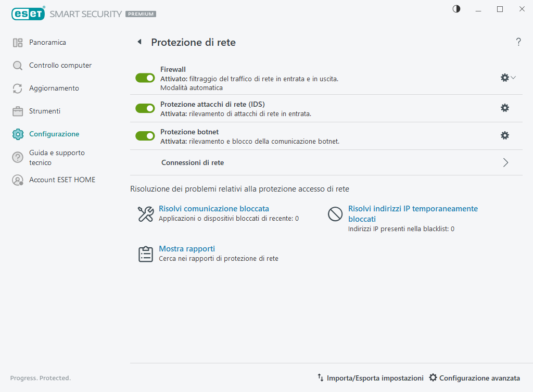Turn off the Protezione botnet switch
This screenshot has width=533, height=392.
pyautogui.click(x=145, y=135)
